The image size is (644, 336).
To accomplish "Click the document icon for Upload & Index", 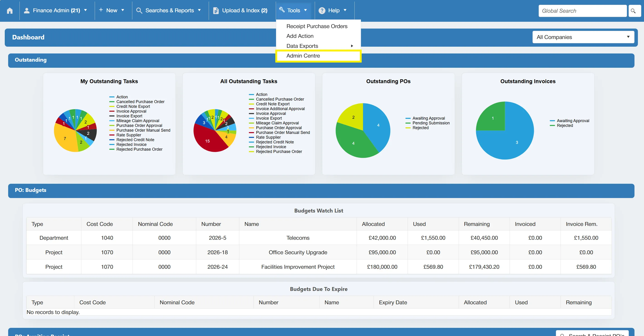I will point(216,10).
